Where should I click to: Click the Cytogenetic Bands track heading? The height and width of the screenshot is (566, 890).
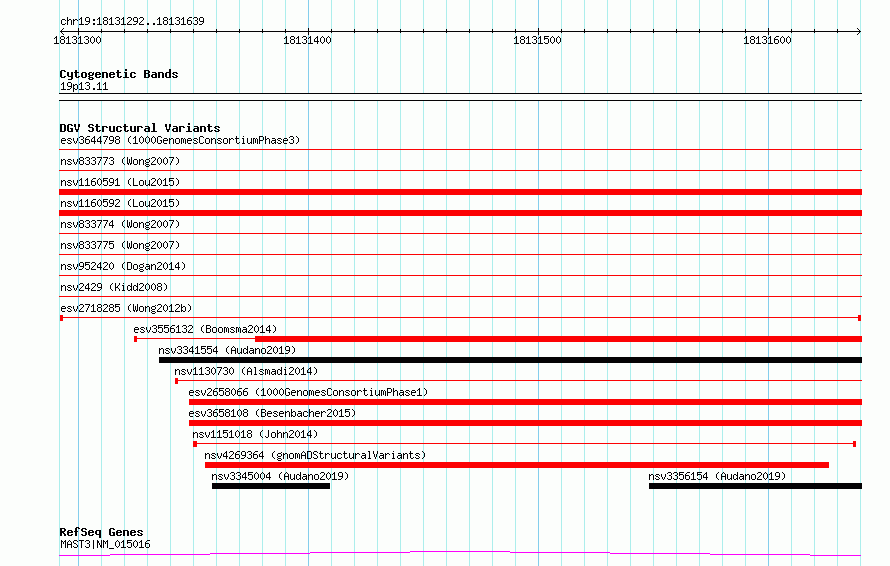click(x=119, y=74)
